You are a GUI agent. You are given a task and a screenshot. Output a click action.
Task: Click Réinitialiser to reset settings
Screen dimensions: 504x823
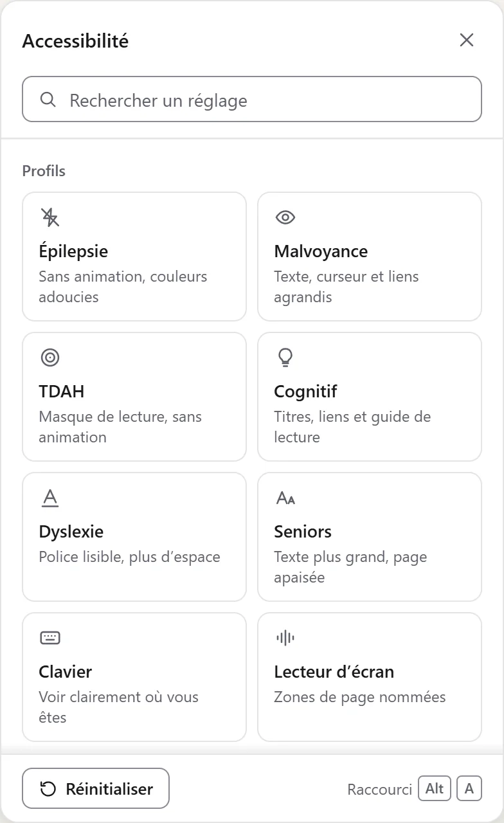[x=96, y=788]
